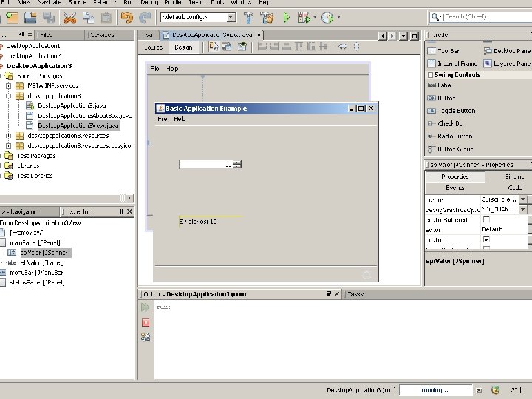Click the Build Project hammer icon

tap(248, 17)
